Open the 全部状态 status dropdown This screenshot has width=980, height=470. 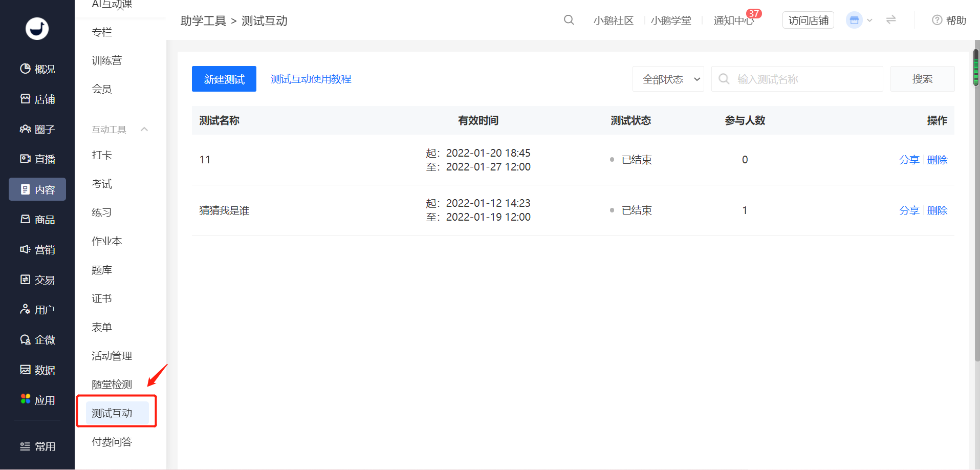click(668, 79)
